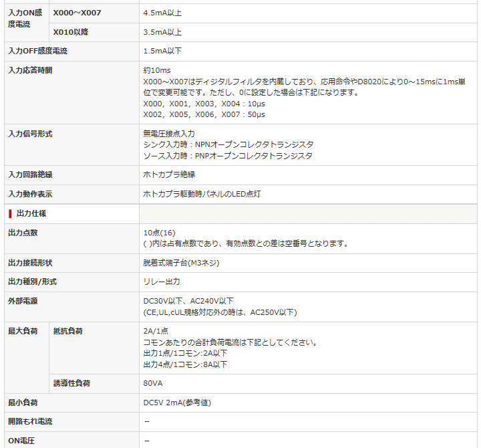The height and width of the screenshot is (448, 481).
Task: Select the '80VA' value
Action: 153,384
